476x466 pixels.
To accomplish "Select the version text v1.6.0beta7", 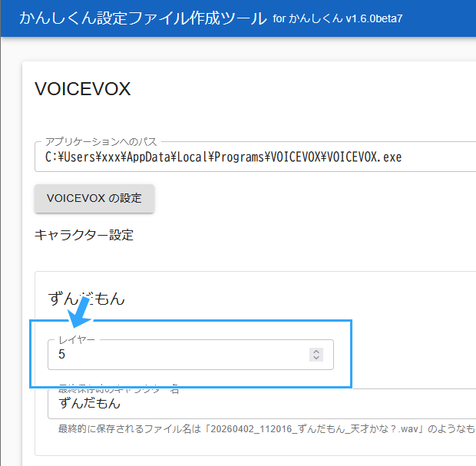I will click(x=374, y=19).
